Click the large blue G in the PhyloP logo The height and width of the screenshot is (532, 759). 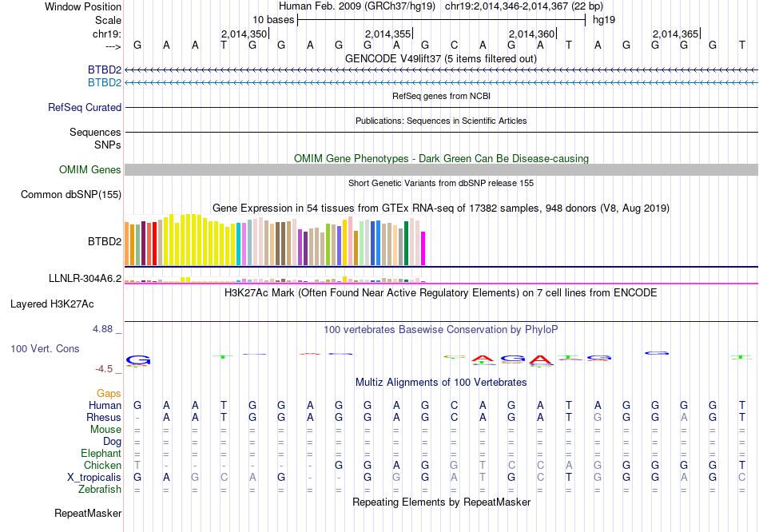[138, 360]
